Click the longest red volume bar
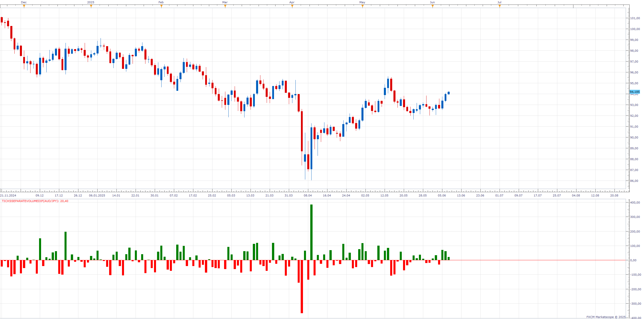The height and width of the screenshot is (319, 644). point(302,286)
